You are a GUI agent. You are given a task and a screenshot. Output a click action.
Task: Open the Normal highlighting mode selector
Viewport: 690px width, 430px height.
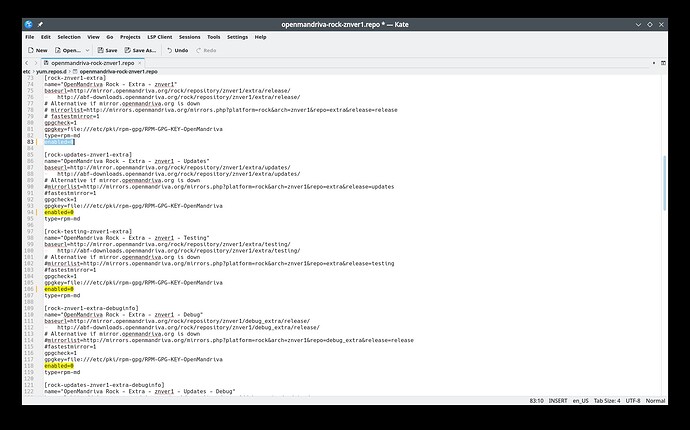coord(655,401)
